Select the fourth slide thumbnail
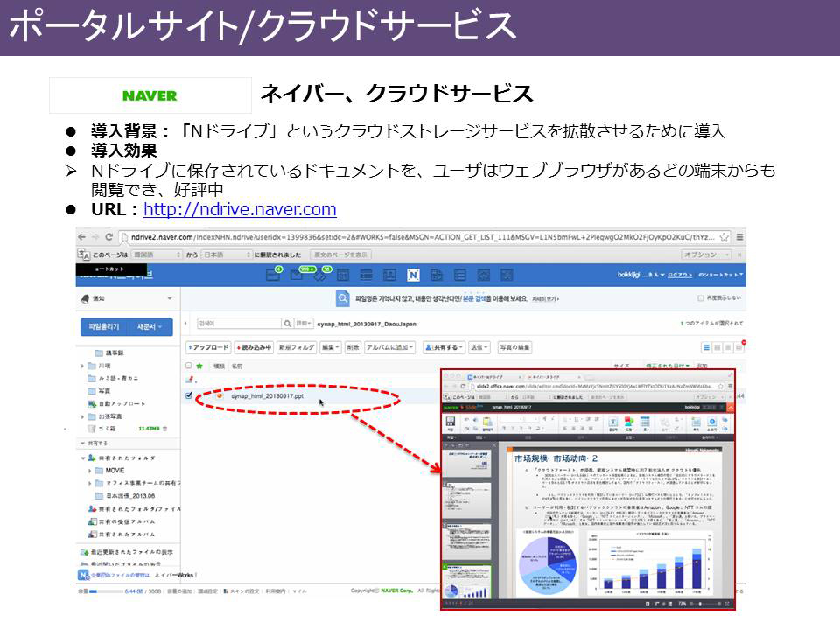Image resolution: width=840 pixels, height=630 pixels. (x=467, y=583)
